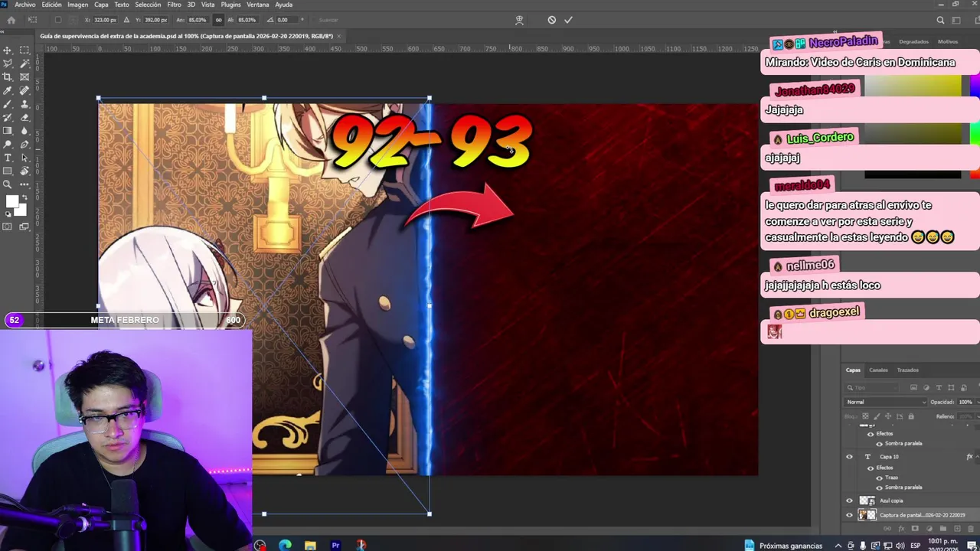Select the Rectangular Marquee tool
980x551 pixels.
[x=24, y=50]
